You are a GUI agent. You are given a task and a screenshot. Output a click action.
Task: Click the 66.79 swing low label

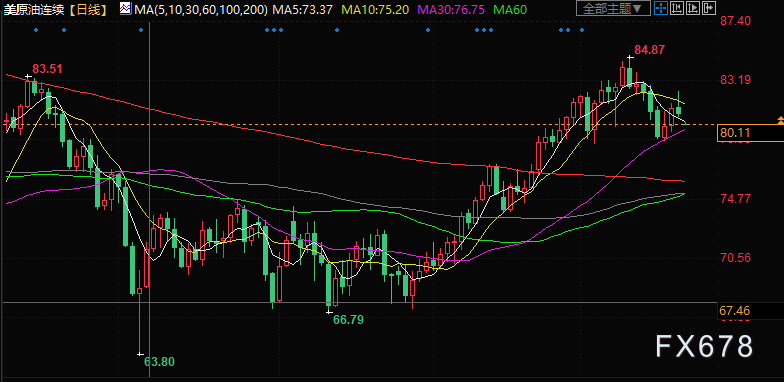tap(348, 320)
